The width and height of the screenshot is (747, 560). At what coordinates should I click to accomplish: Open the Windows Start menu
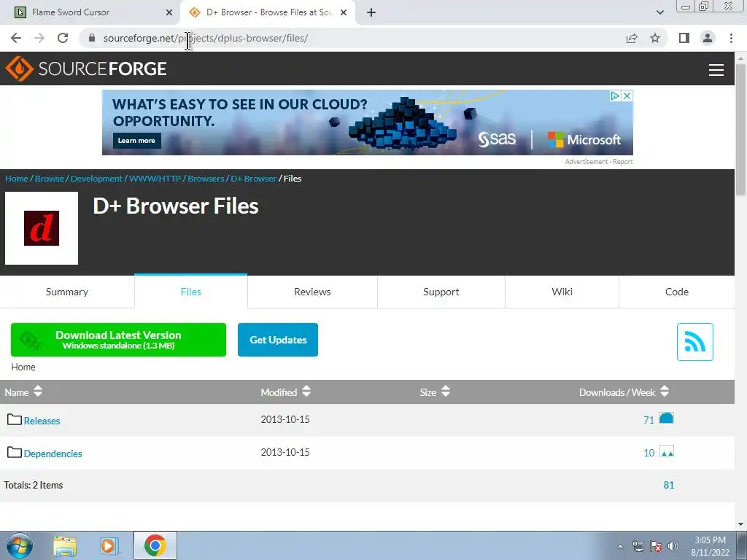(19, 545)
